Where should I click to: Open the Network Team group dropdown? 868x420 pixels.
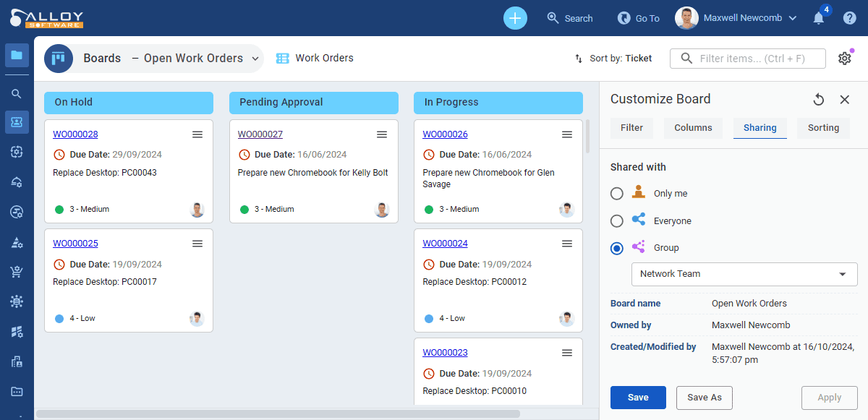point(744,274)
